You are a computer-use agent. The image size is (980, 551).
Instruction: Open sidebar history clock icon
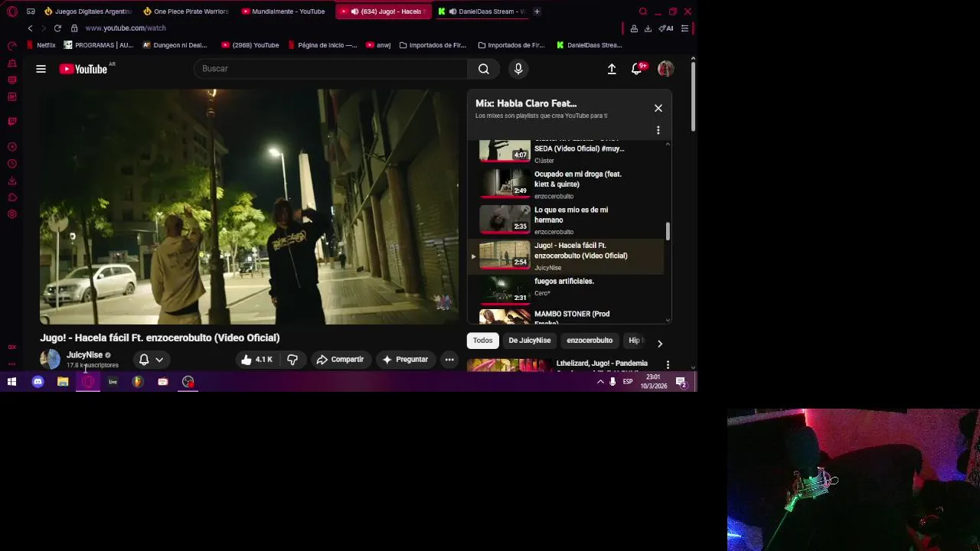pyautogui.click(x=11, y=164)
